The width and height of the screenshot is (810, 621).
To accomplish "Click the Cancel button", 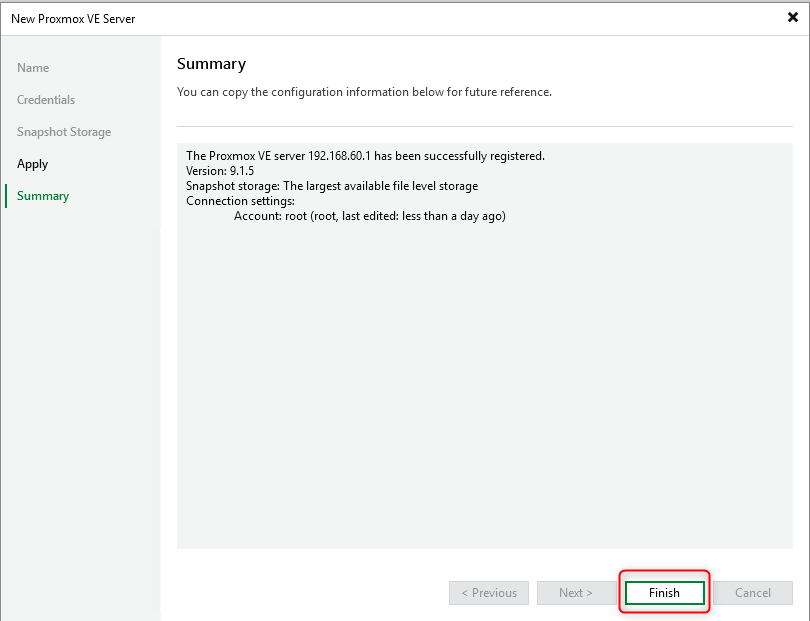I will [x=752, y=592].
